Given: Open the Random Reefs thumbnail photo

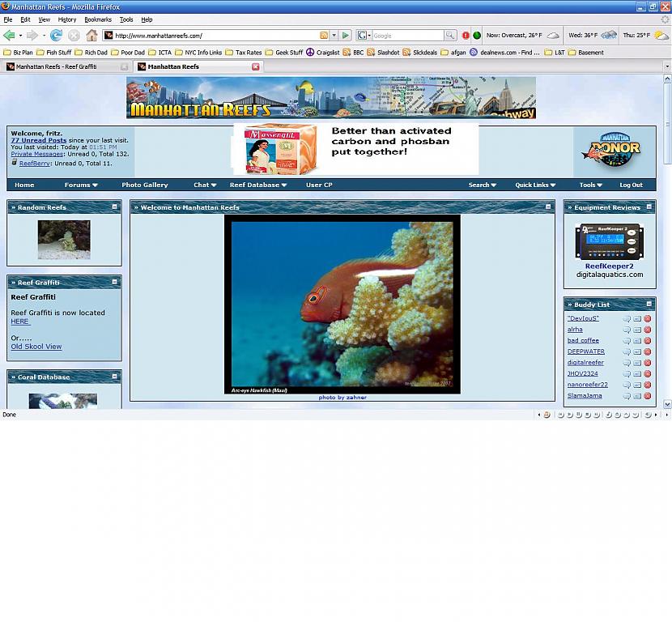Looking at the screenshot, I should click(x=64, y=240).
